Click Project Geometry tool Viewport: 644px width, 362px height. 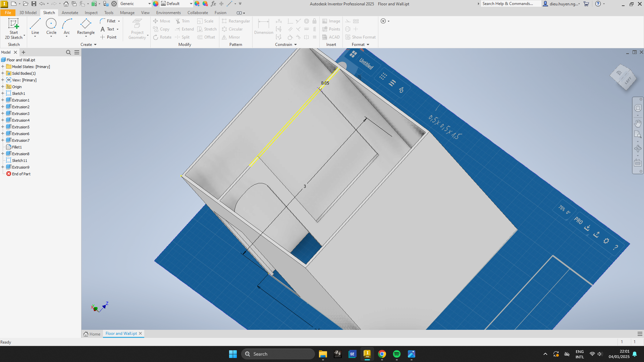point(137,29)
